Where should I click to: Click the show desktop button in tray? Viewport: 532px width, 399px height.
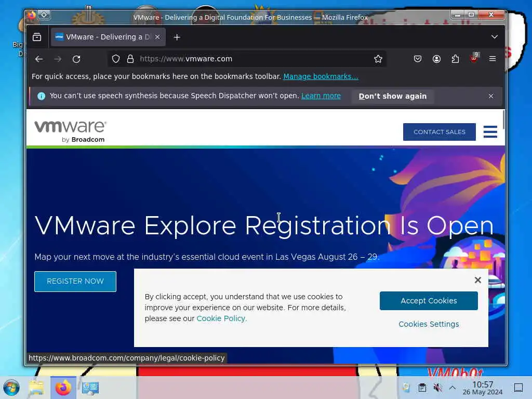518,388
